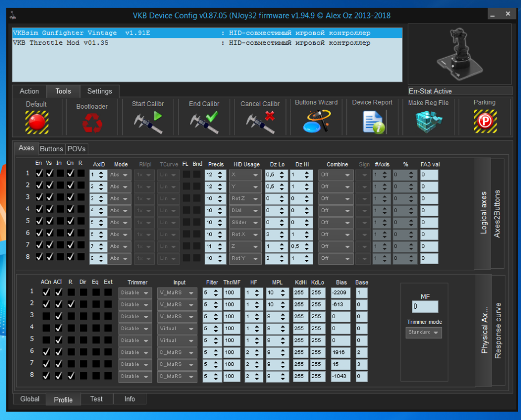Switch to the POVs tab
Screen dimensions: 521x420
point(77,149)
